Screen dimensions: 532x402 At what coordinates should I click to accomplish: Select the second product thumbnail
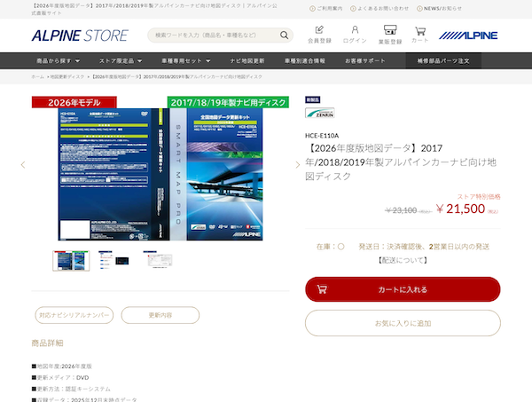click(x=114, y=260)
